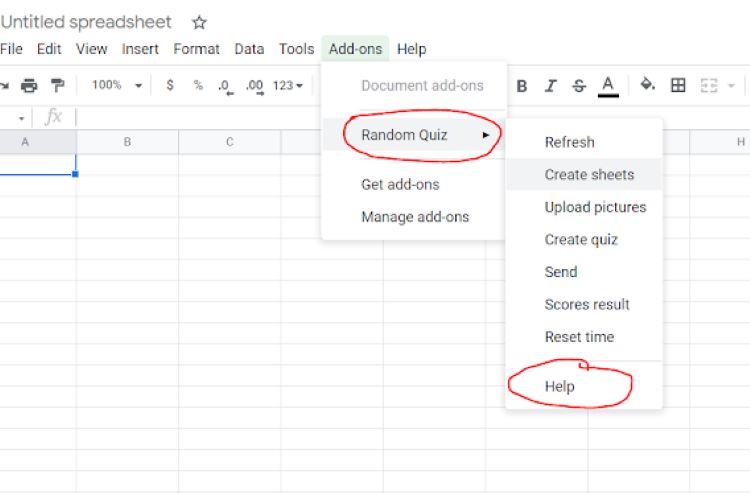Toggle italic formatting

551,86
